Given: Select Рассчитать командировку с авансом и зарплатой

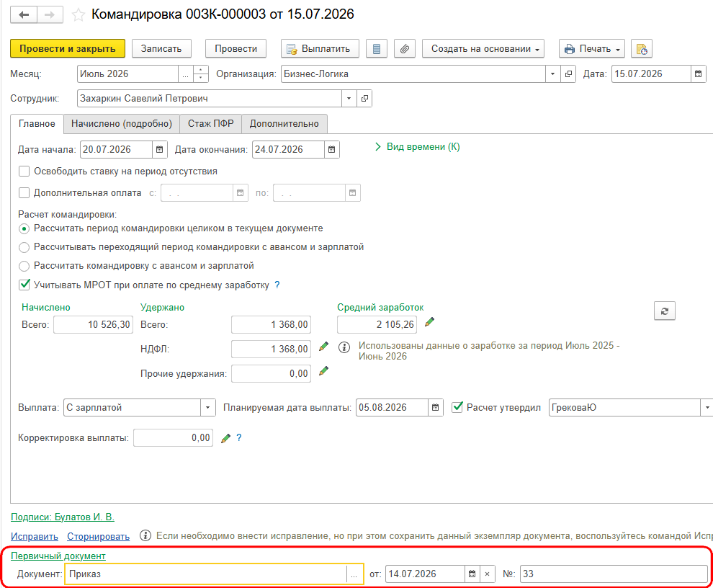Looking at the screenshot, I should pos(24,266).
